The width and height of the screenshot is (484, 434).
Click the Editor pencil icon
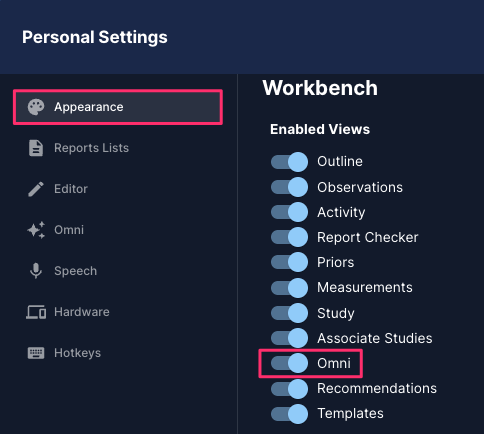point(36,189)
